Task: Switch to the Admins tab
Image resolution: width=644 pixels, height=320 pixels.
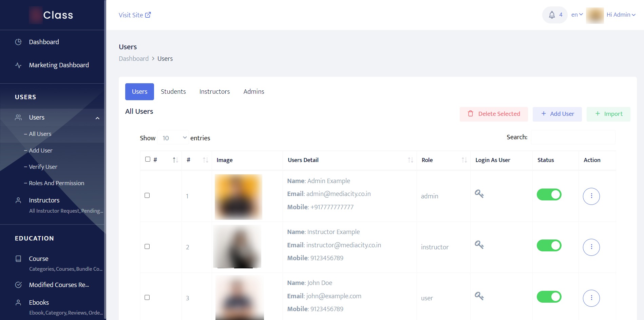Action: click(x=253, y=91)
